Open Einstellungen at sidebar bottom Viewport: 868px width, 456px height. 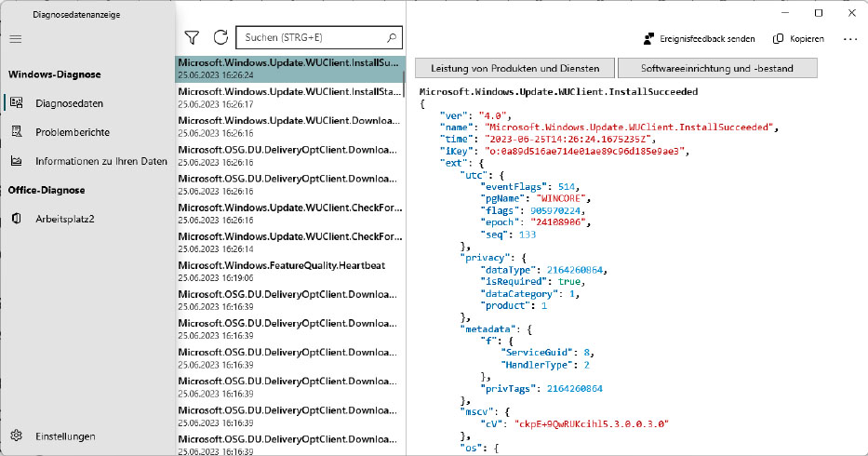click(x=87, y=436)
